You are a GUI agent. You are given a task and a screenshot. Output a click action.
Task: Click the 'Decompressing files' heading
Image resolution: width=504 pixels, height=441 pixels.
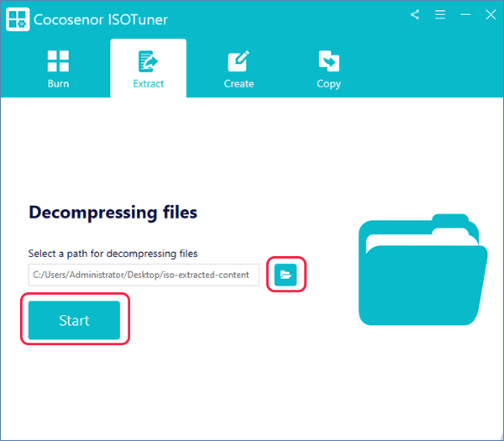[113, 213]
